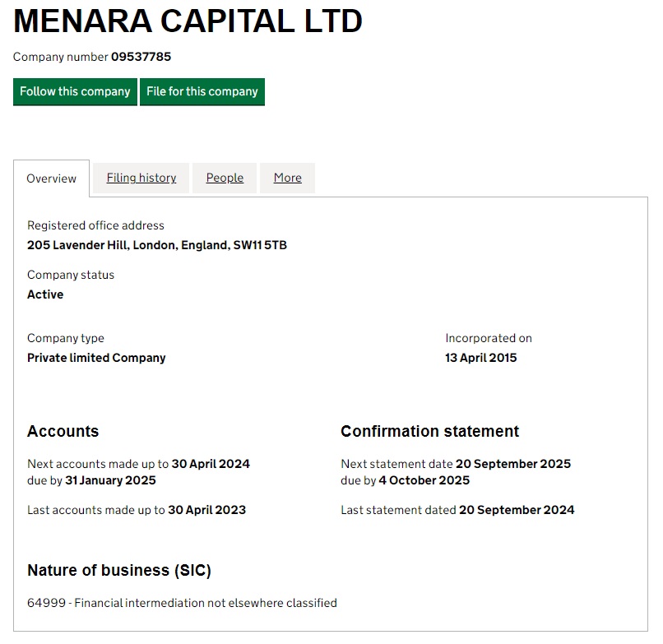Click the statement due date 4 October 2025

pyautogui.click(x=424, y=480)
